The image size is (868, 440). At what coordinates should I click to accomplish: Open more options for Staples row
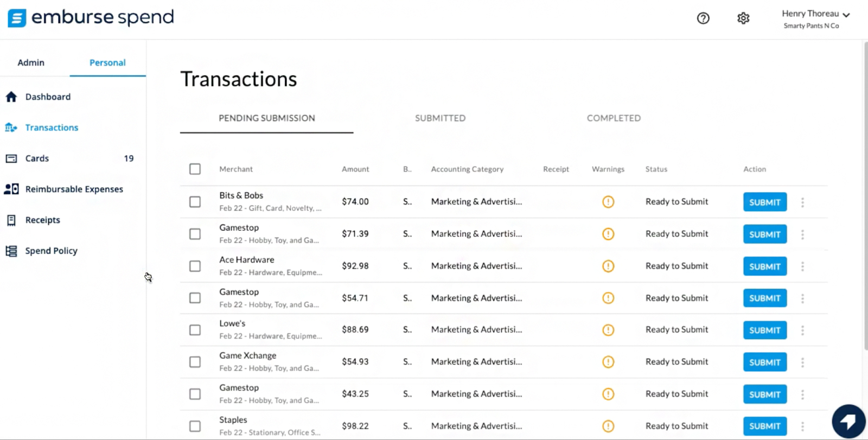click(x=802, y=426)
